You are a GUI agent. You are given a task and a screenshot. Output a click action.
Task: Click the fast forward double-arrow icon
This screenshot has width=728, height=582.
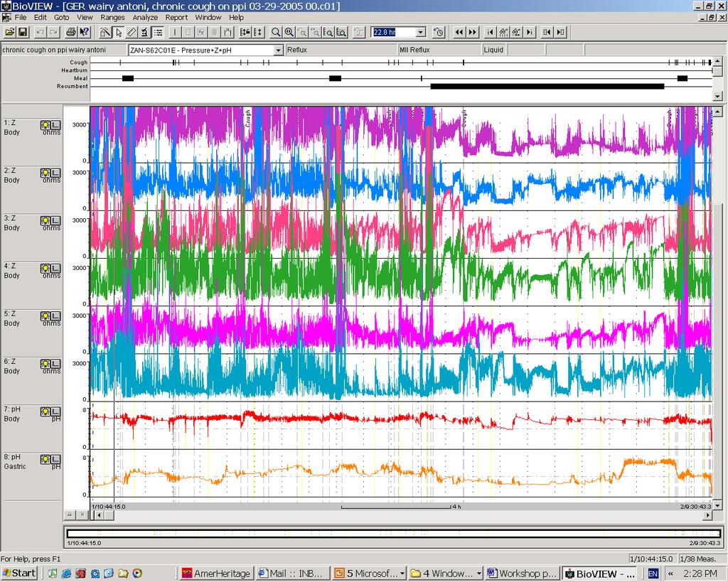coord(472,32)
